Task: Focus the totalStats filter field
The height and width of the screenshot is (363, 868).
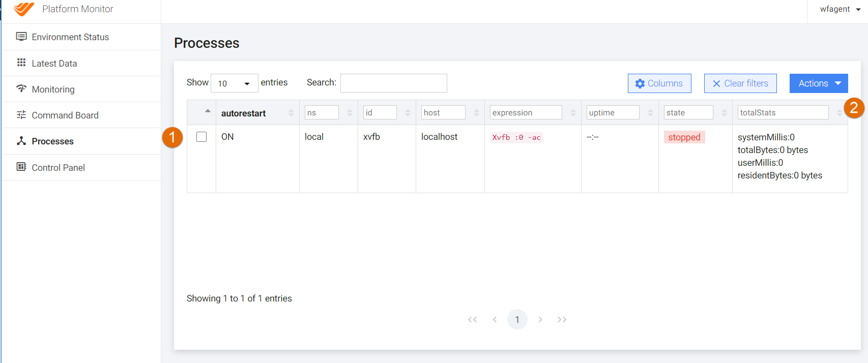Action: point(783,112)
